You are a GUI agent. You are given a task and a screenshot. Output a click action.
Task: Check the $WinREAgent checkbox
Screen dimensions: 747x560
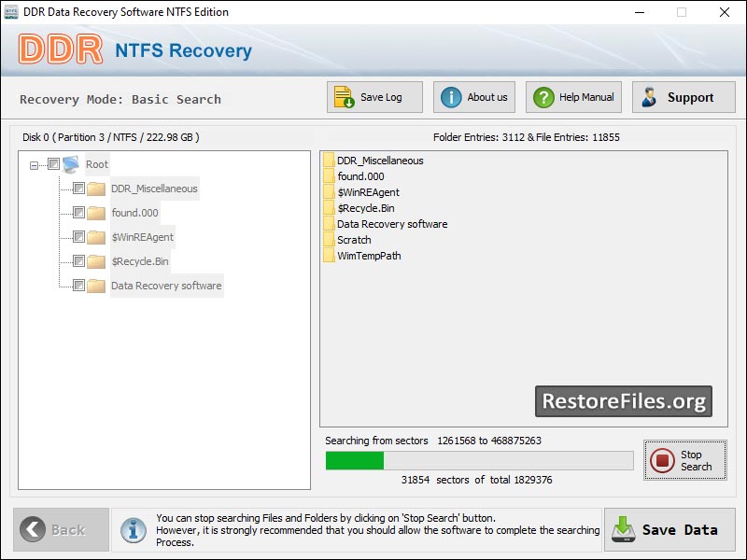(x=78, y=236)
